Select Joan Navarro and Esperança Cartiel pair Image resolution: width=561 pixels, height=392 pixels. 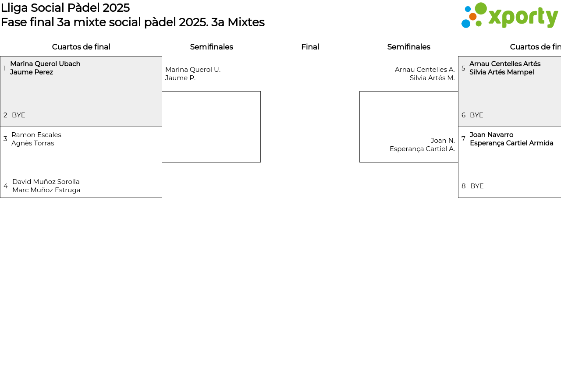[x=511, y=139]
